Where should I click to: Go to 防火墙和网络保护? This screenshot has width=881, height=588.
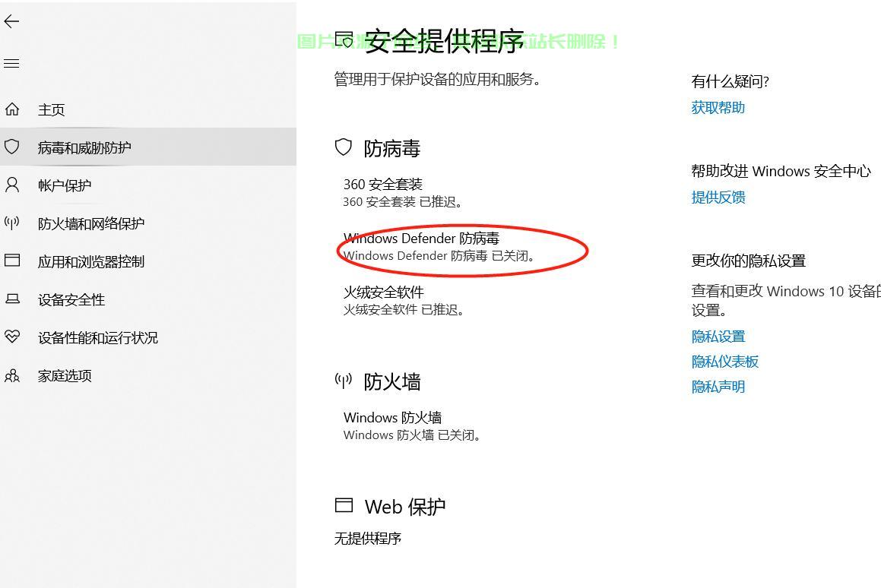click(x=91, y=223)
